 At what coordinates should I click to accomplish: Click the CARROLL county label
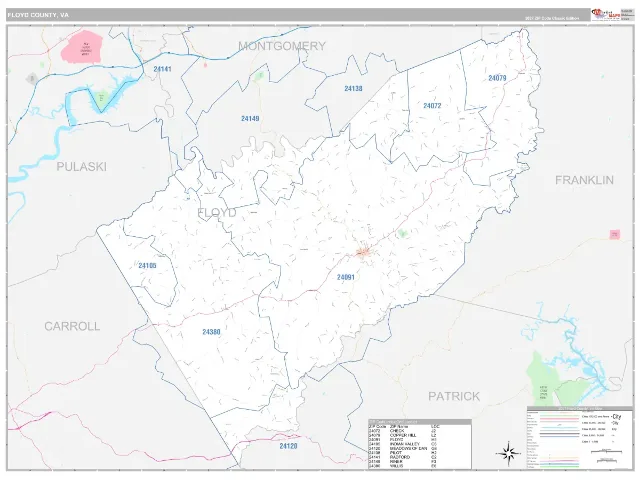tap(72, 326)
